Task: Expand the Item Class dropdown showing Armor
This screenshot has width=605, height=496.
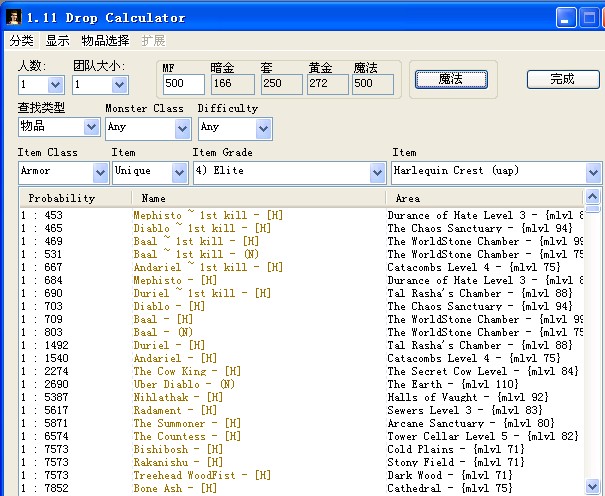Action: [x=101, y=172]
